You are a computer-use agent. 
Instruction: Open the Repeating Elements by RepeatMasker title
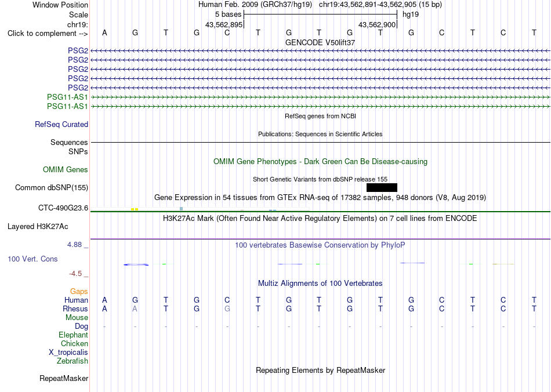click(320, 370)
